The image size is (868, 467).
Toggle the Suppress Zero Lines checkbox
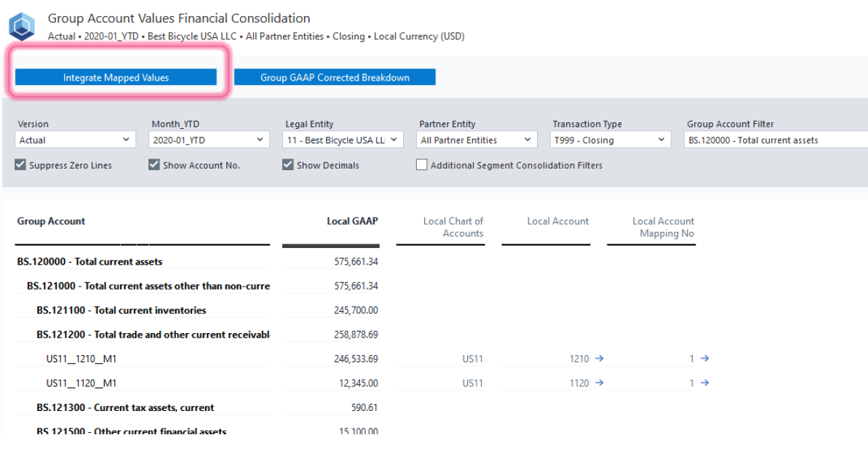point(20,165)
